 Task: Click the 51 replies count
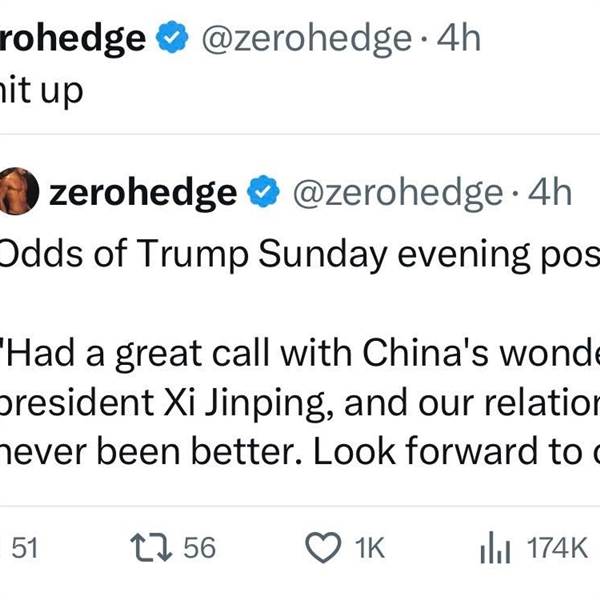click(23, 548)
